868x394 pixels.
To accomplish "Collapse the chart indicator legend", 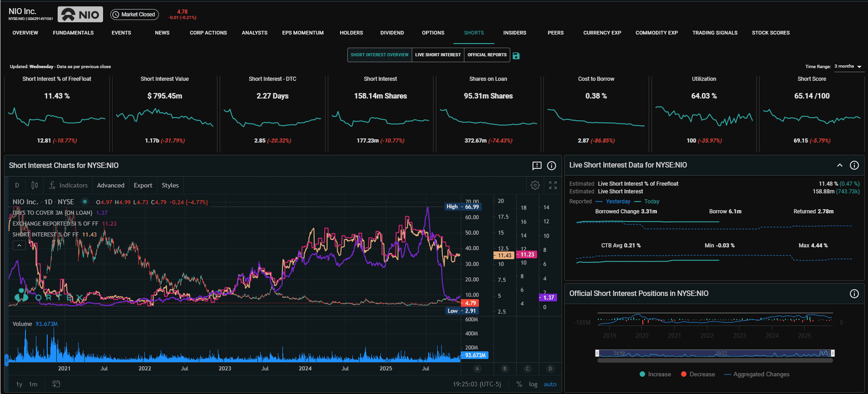I will click(x=19, y=245).
